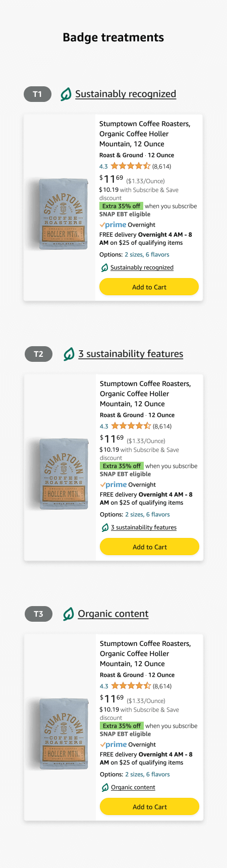Click the small leaf badge icon in the T2 card
The height and width of the screenshot is (868, 227).
105,527
